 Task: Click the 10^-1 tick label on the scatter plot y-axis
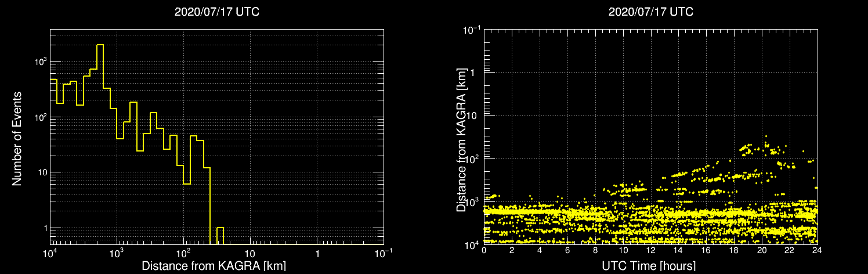(x=472, y=30)
